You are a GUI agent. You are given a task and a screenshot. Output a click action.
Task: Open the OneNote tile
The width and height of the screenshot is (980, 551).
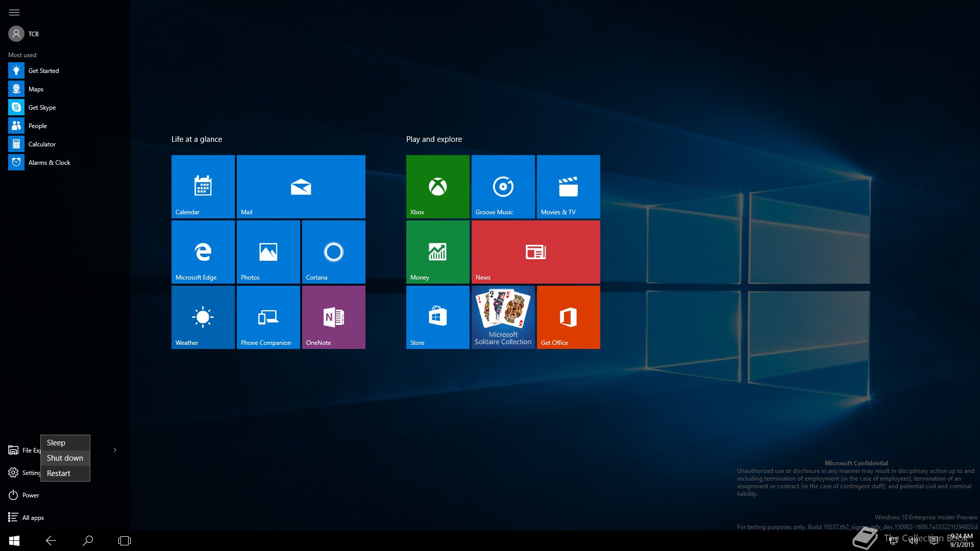[x=334, y=317]
